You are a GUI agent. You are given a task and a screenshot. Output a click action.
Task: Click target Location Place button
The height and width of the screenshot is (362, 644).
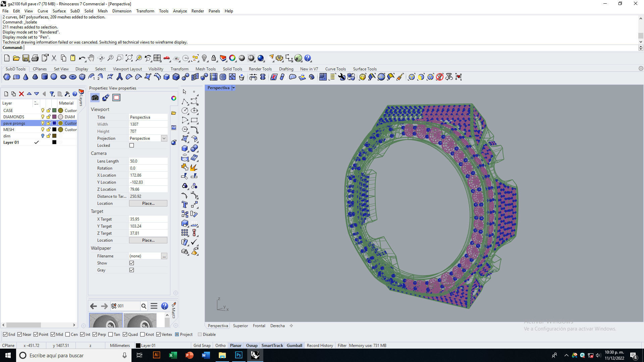[148, 240]
